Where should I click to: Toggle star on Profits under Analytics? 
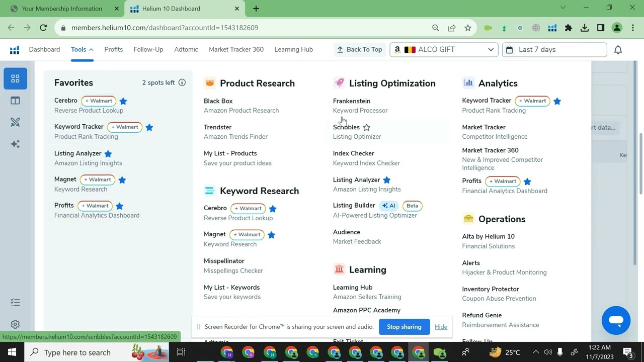point(527,182)
